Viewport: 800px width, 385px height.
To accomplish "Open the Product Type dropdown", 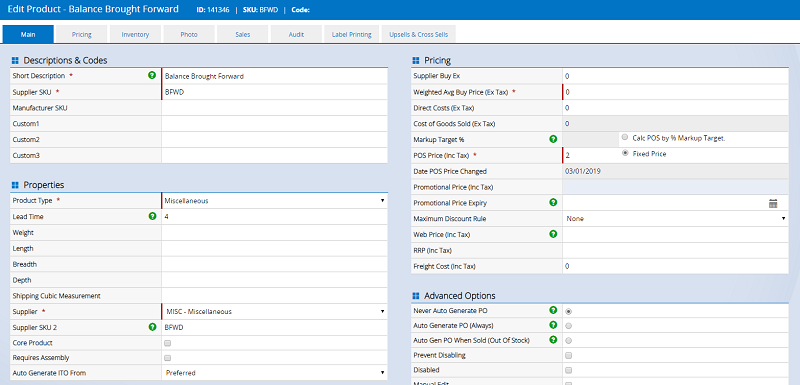I will coord(274,201).
